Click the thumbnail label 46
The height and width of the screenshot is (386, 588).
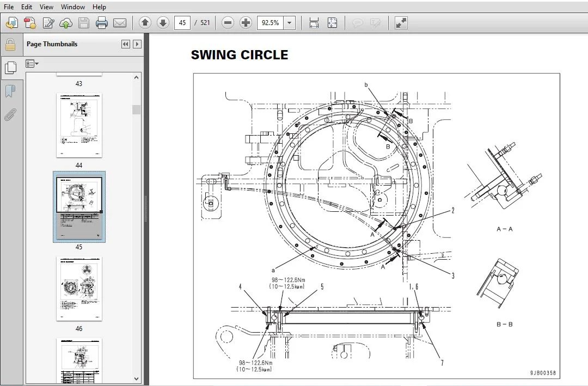(79, 329)
